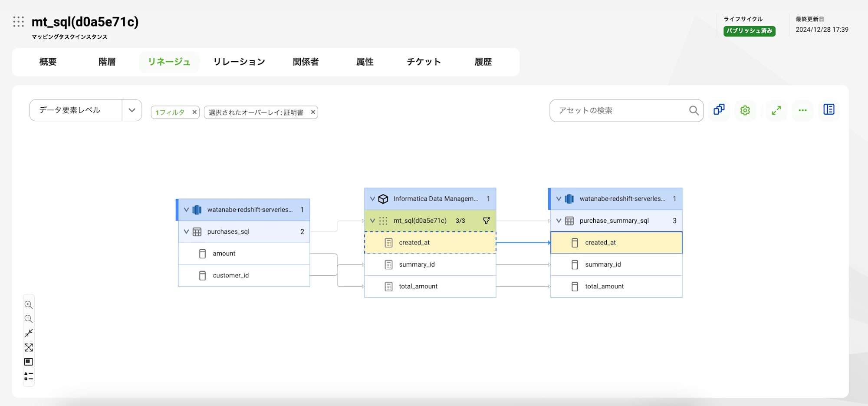The height and width of the screenshot is (406, 868).
Task: Collapse the purchases_sql table node
Action: coord(186,231)
